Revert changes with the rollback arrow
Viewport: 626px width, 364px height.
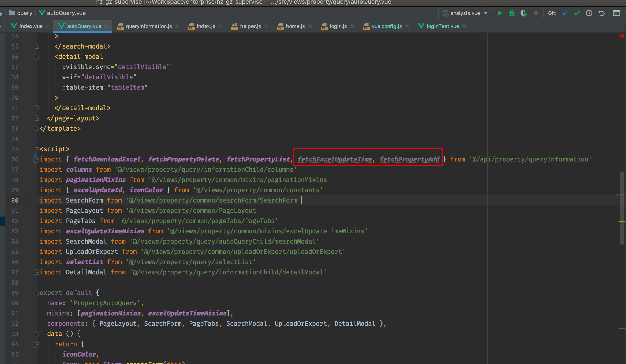pos(602,13)
